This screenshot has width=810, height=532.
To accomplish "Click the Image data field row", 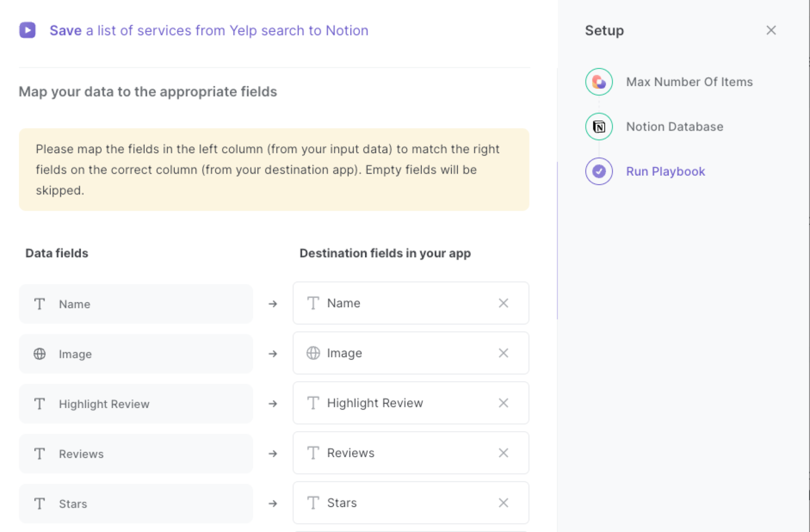I will (x=136, y=354).
